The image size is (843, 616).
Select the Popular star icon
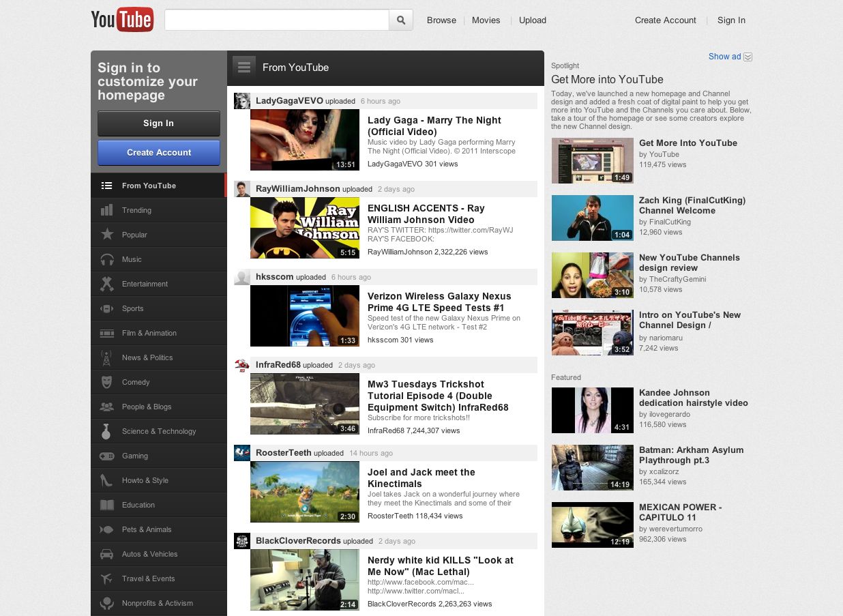point(107,235)
